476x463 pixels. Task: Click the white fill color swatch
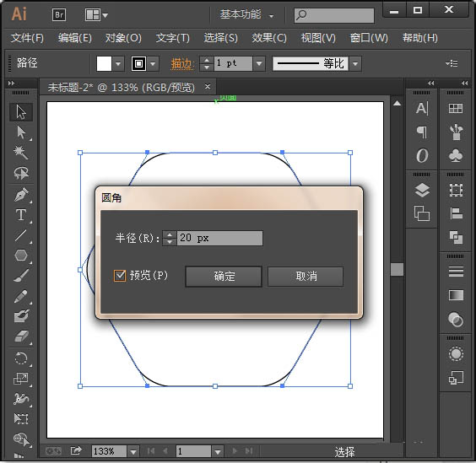(104, 64)
